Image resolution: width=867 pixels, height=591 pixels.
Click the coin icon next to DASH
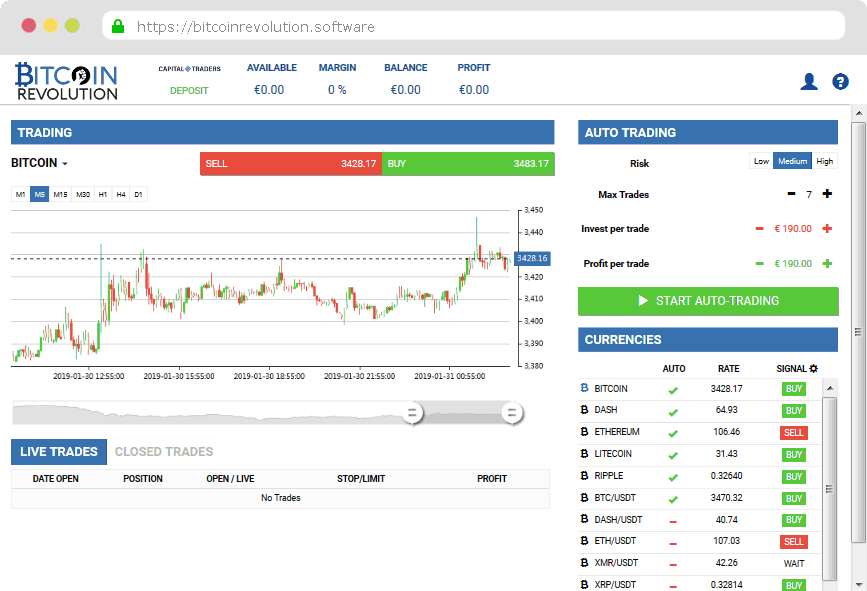click(584, 410)
